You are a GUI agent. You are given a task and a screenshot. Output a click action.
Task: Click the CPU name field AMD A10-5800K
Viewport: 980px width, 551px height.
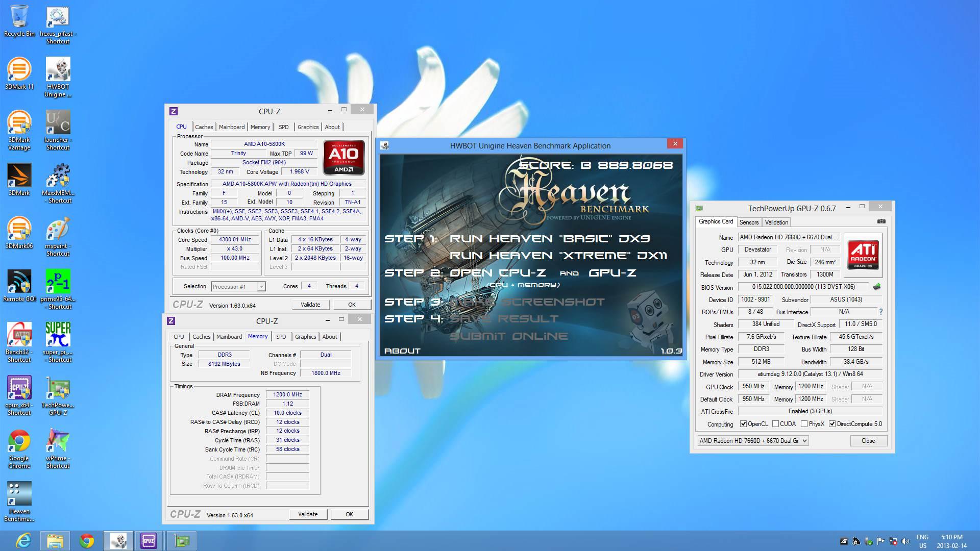pos(264,144)
